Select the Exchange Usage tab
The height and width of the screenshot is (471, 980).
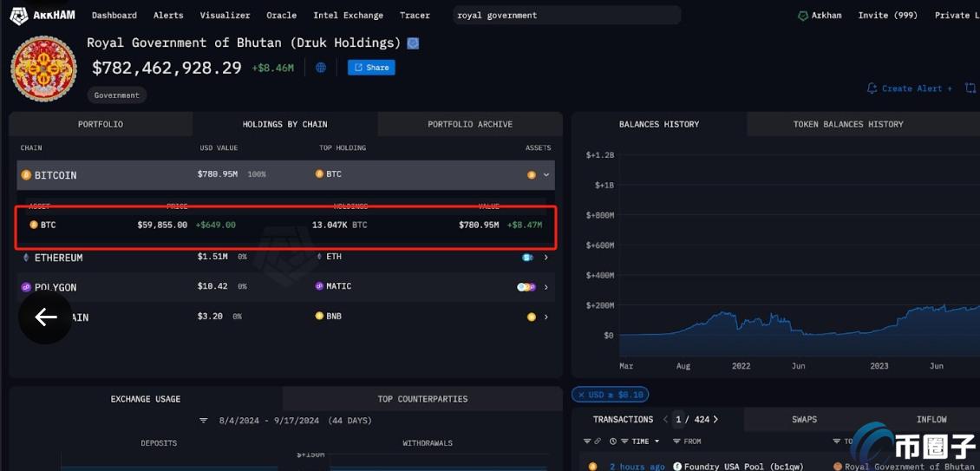tap(146, 398)
